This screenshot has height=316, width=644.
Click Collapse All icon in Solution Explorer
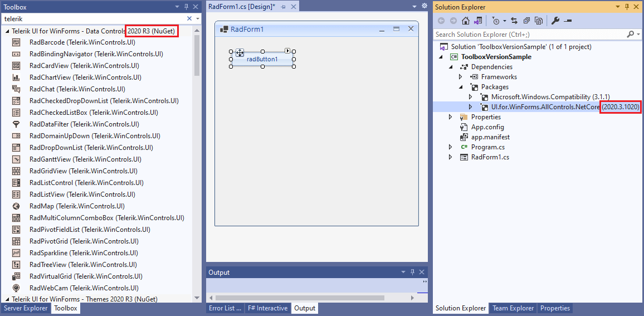coord(526,21)
